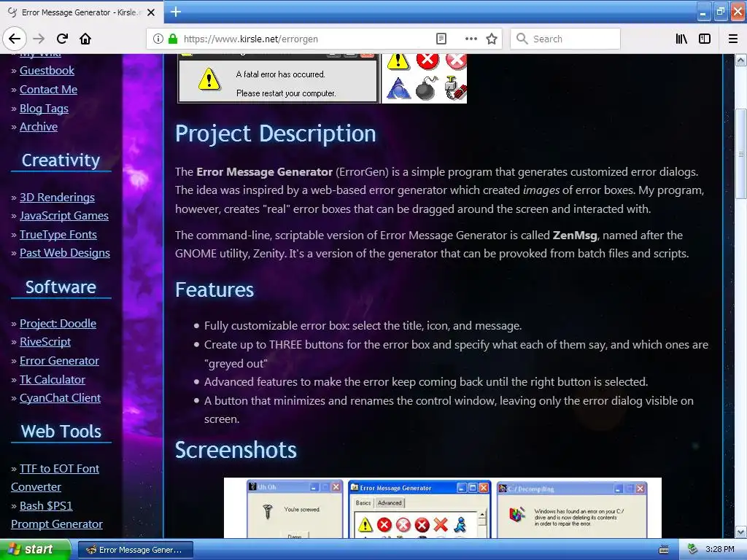Image resolution: width=747 pixels, height=560 pixels.
Task: Click the 'Uh Oh' screenshot thumbnail
Action: 295,510
